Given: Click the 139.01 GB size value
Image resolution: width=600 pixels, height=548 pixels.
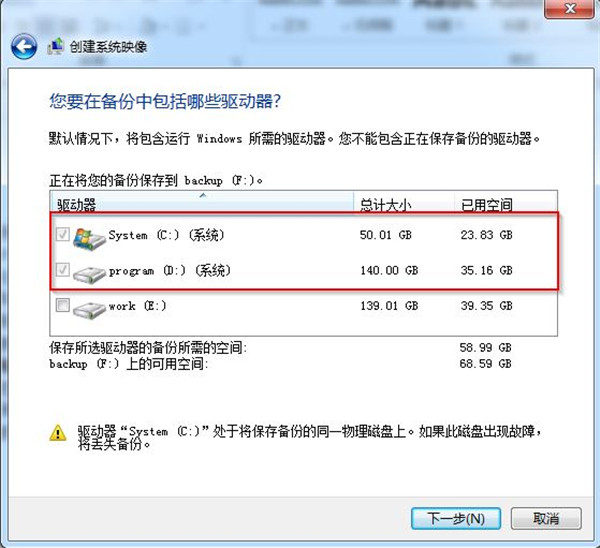Looking at the screenshot, I should pos(389,306).
